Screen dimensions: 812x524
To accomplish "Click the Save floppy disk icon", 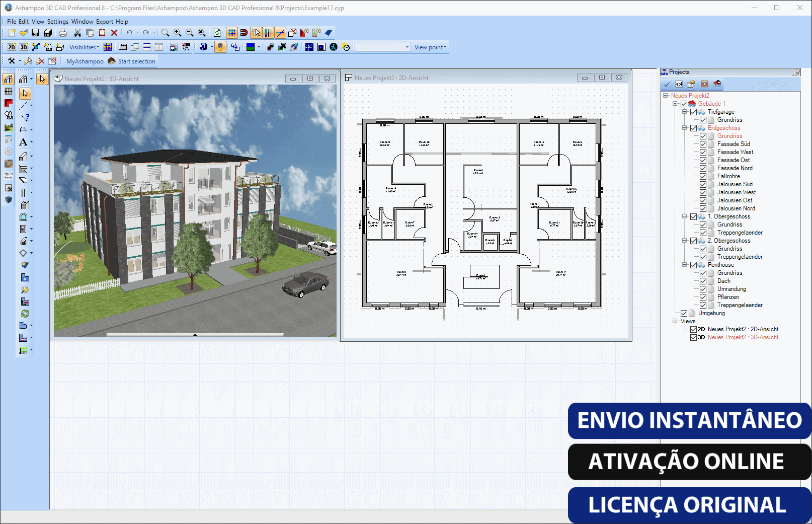I will click(x=35, y=33).
